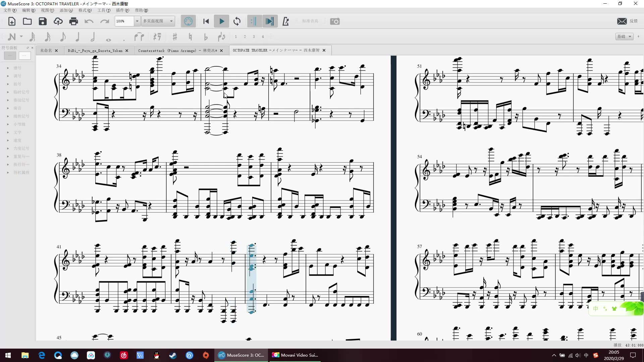Open the 格式 menu
The height and width of the screenshot is (362, 644).
coord(85,10)
